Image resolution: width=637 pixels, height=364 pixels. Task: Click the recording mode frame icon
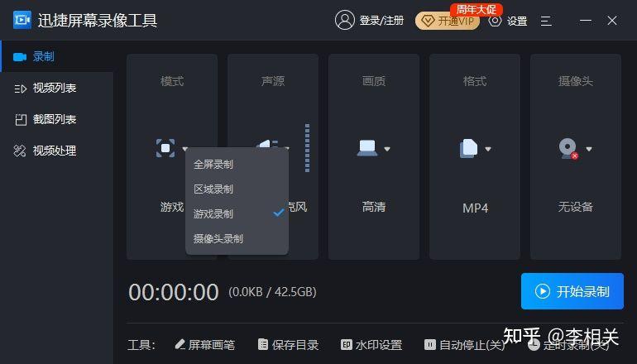point(165,148)
